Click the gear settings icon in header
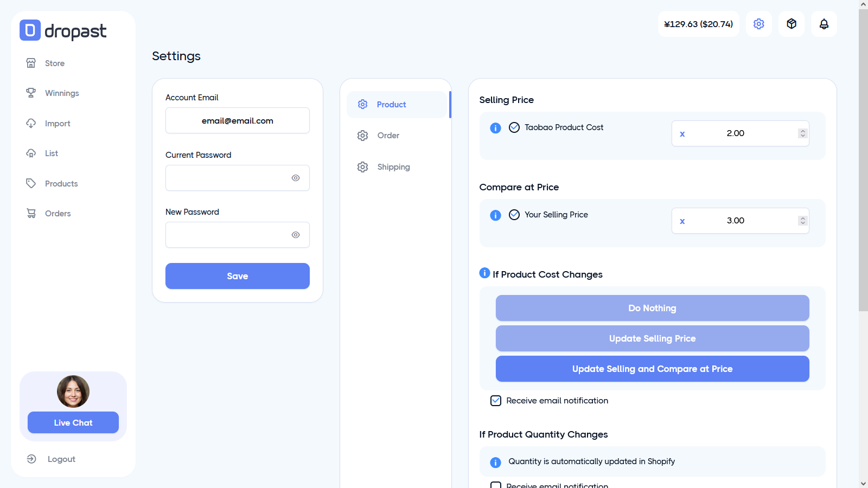 coord(758,24)
